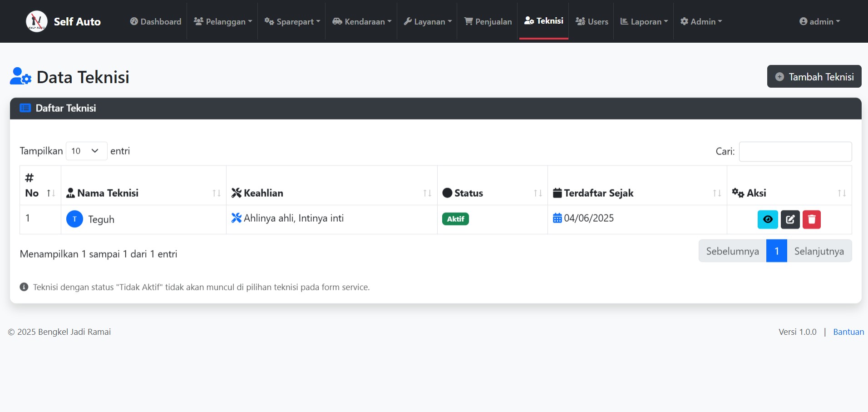Expand the Laporan dropdown menu

click(x=644, y=21)
